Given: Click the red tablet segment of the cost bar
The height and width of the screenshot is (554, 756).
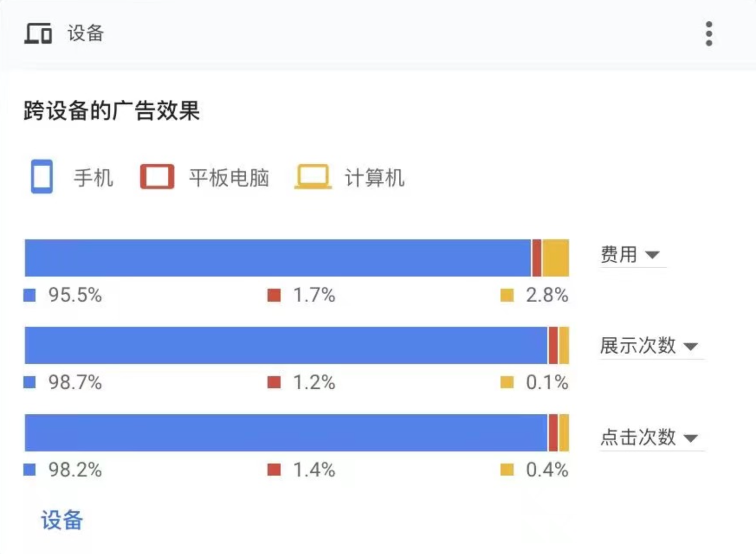Looking at the screenshot, I should point(537,258).
